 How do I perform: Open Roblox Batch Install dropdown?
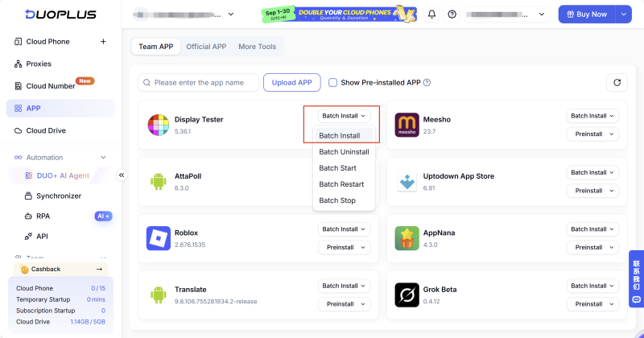pos(344,229)
